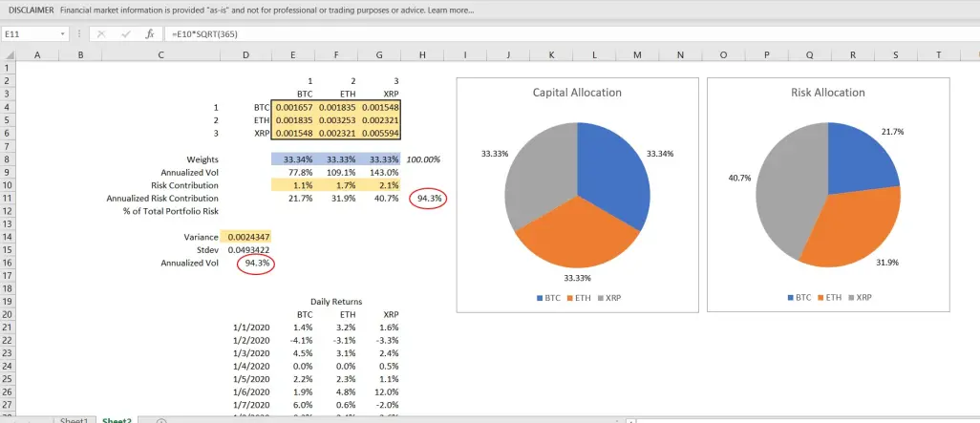Image resolution: width=980 pixels, height=423 pixels.
Task: Click the Name Box showing E11
Action: point(30,34)
